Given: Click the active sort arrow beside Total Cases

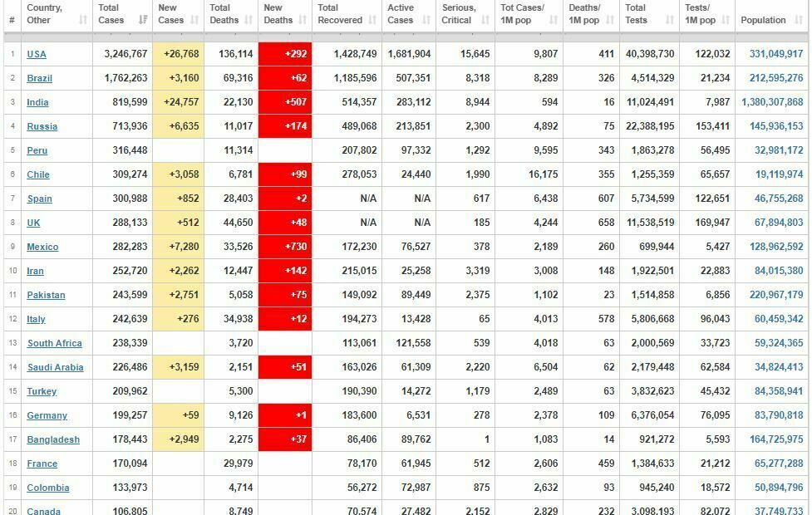Looking at the screenshot, I should 143,20.
